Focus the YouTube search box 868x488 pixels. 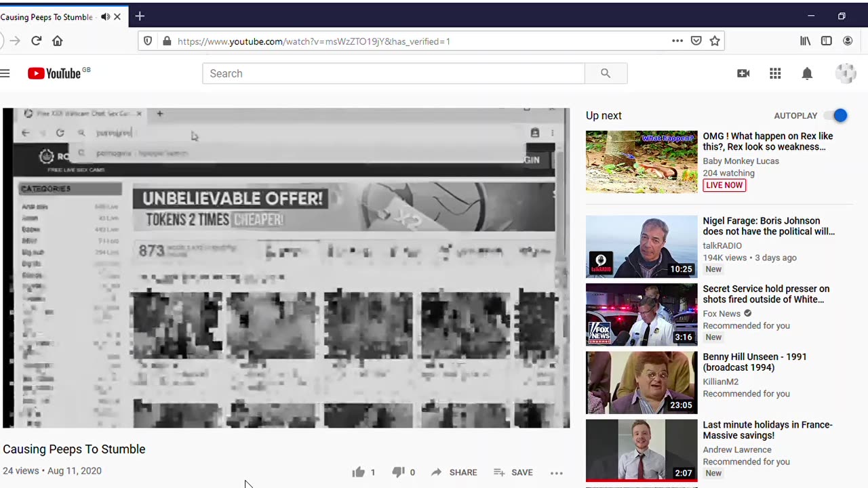(x=393, y=73)
